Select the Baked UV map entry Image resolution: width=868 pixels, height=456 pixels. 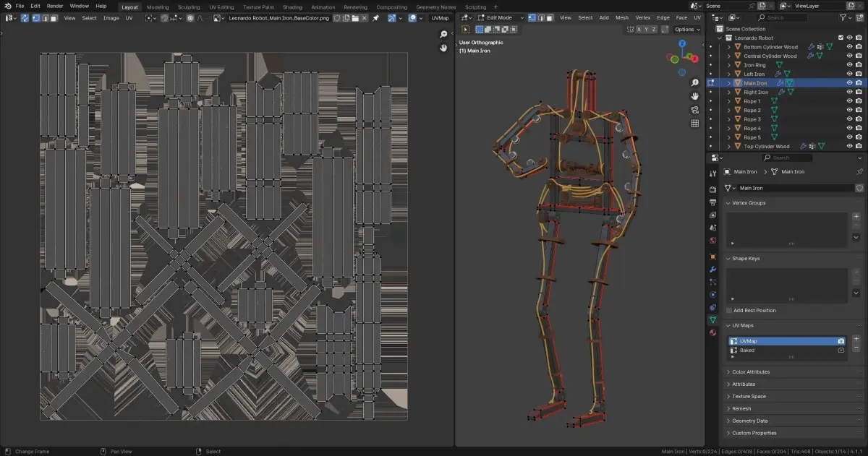click(x=747, y=350)
